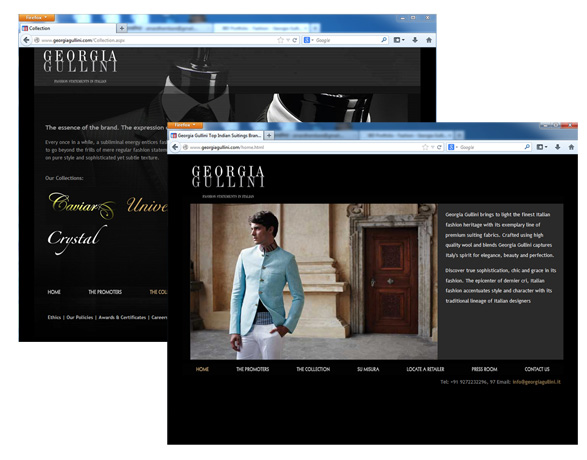The width and height of the screenshot is (587, 460).
Task: Open Downloads arrow in rear Collection window
Action: coord(415,40)
